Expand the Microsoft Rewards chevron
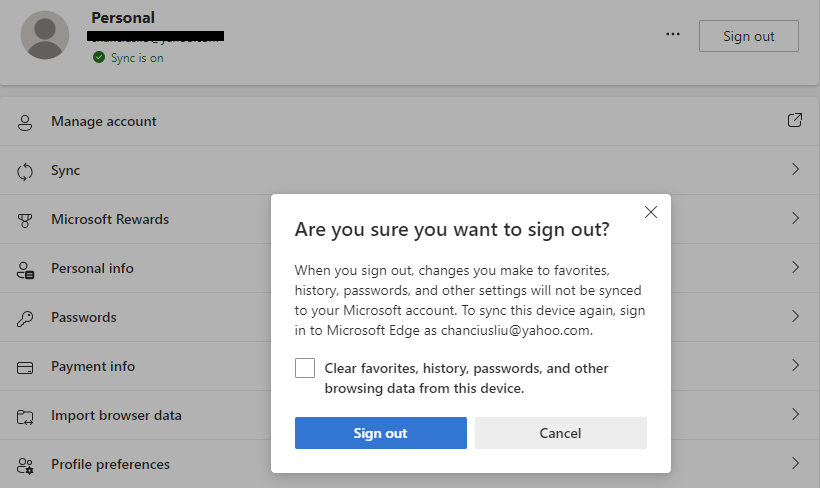The height and width of the screenshot is (488, 820). pos(795,219)
